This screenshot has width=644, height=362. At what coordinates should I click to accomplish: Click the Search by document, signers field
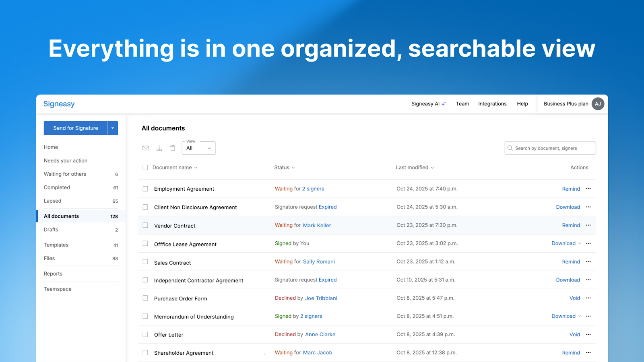pyautogui.click(x=550, y=148)
